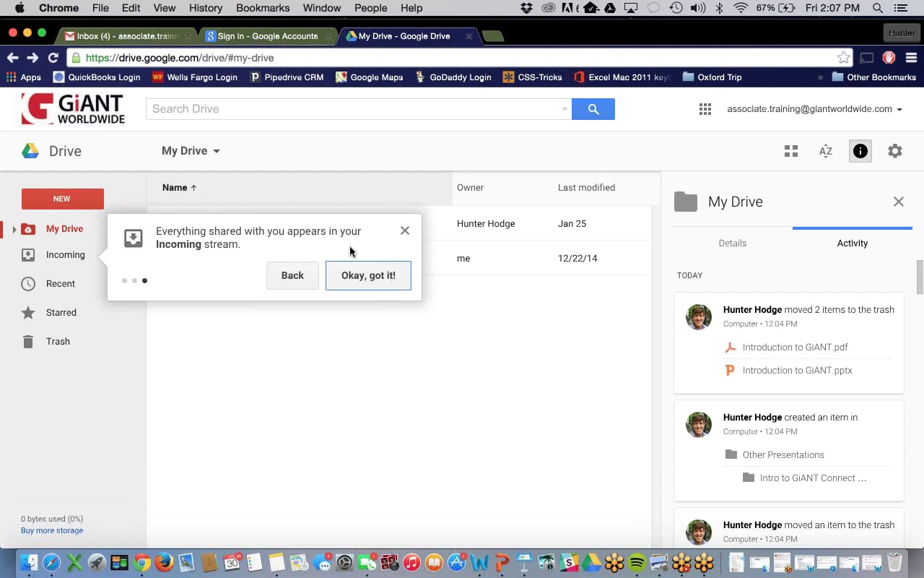924x578 pixels.
Task: Close the My Drive details panel
Action: click(899, 202)
